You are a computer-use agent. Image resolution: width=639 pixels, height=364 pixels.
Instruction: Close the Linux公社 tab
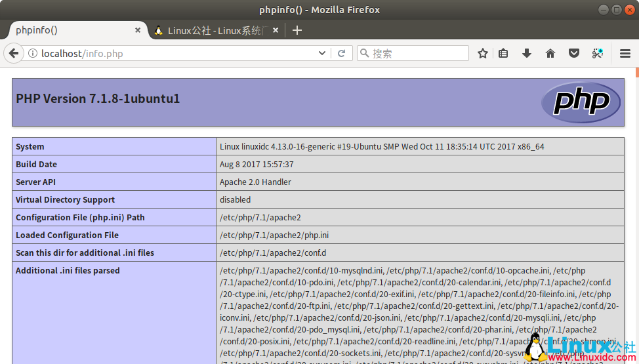[x=276, y=30]
